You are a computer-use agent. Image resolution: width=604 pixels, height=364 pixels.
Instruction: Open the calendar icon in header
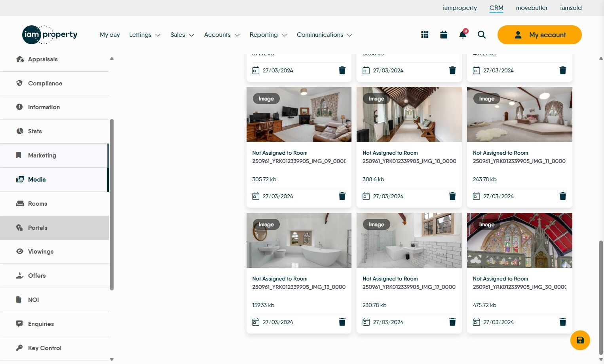[x=444, y=35]
